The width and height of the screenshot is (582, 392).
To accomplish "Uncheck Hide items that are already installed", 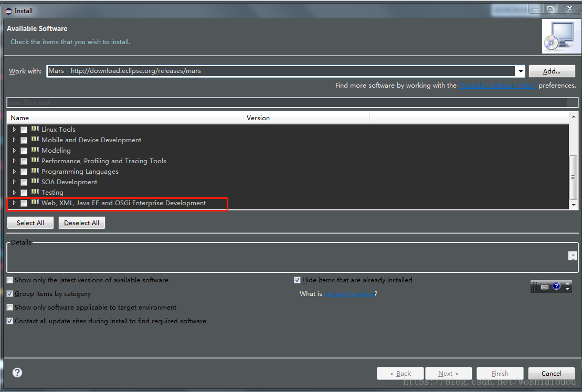I will pos(297,280).
